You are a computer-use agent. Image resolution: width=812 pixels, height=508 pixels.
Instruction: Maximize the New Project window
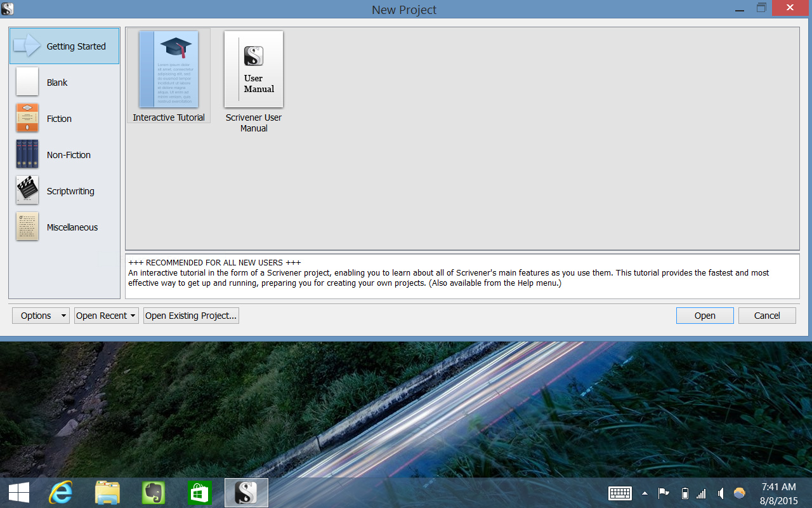click(x=761, y=8)
